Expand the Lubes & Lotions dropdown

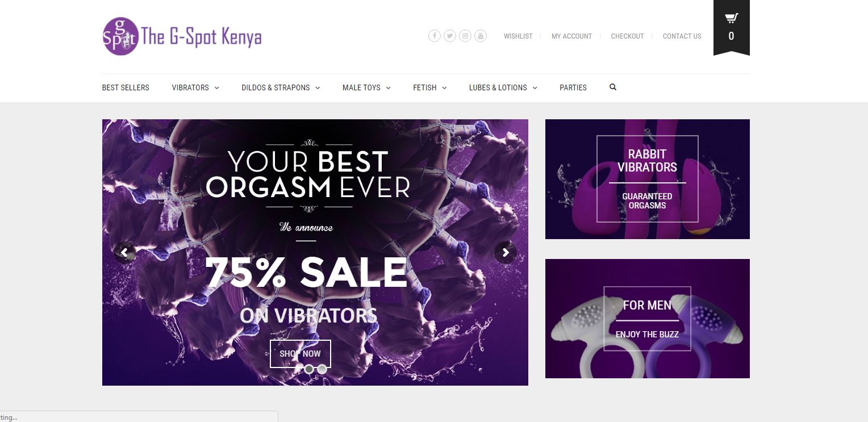click(503, 87)
